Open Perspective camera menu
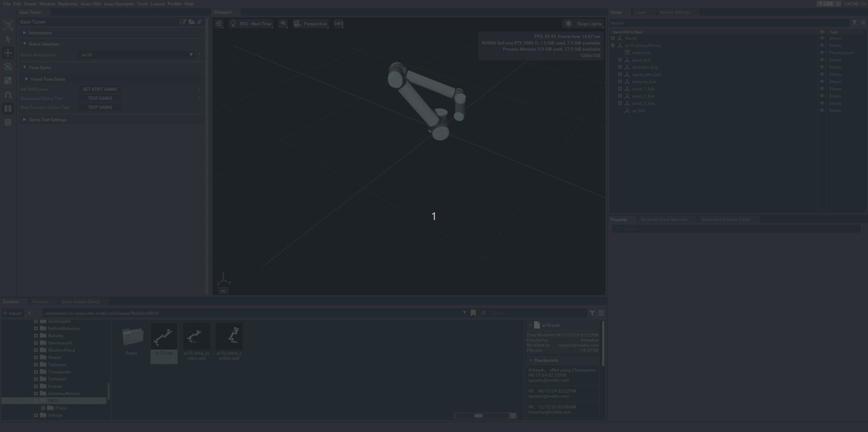 311,24
